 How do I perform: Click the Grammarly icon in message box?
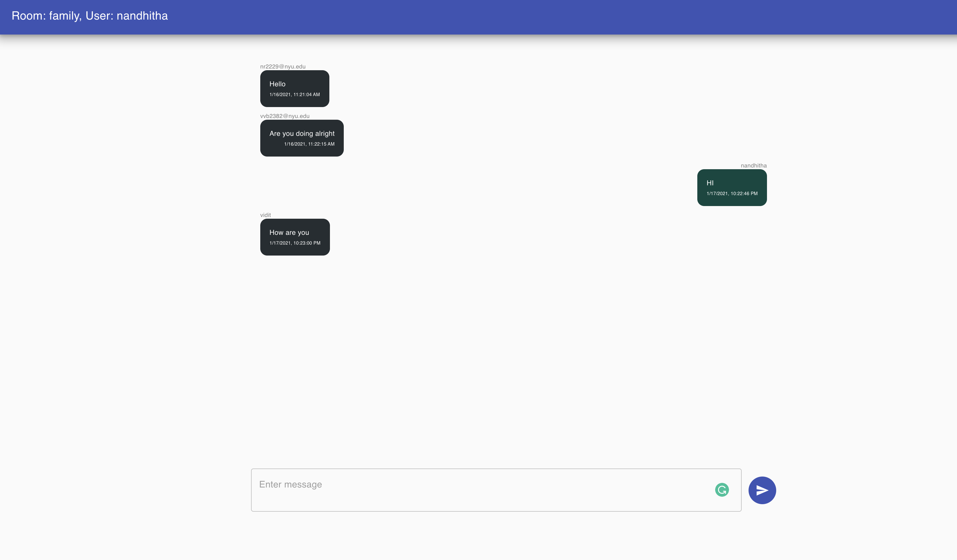[721, 490]
